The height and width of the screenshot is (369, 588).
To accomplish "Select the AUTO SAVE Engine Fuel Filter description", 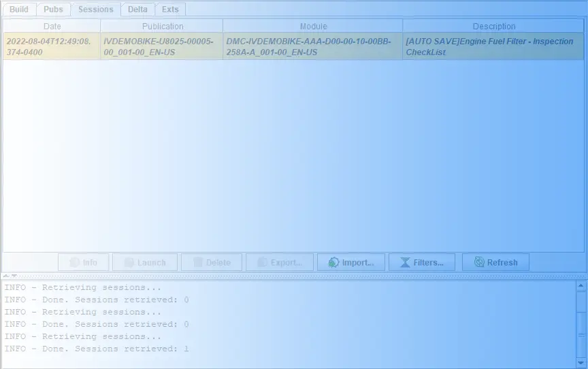I will click(x=493, y=46).
